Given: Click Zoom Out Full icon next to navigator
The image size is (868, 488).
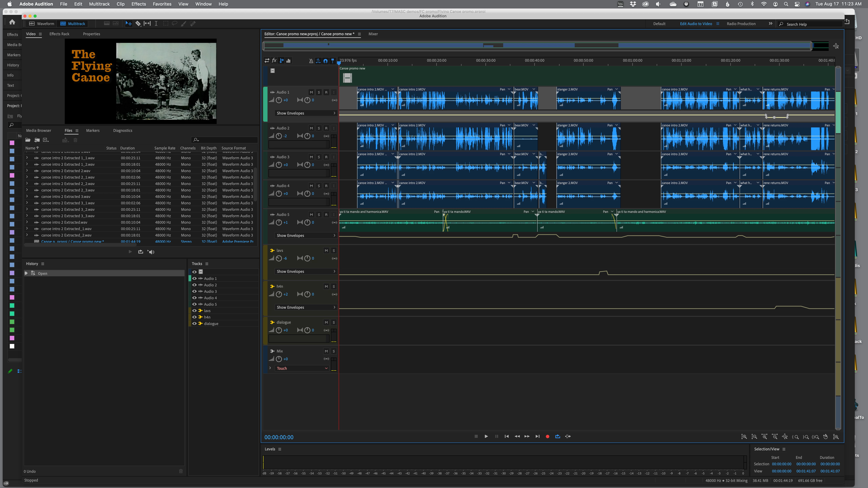Looking at the screenshot, I should (x=836, y=46).
